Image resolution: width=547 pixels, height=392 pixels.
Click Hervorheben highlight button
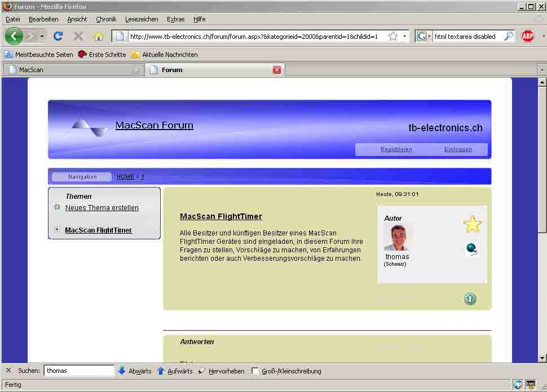221,371
